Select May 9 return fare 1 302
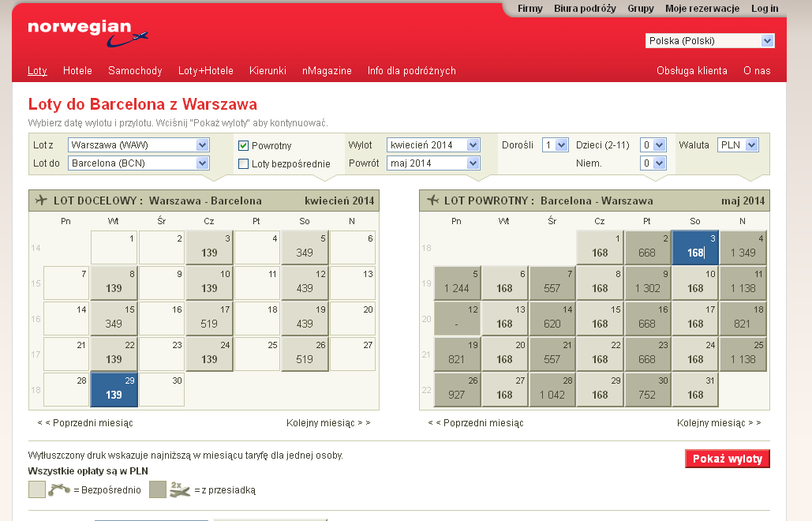 [647, 283]
